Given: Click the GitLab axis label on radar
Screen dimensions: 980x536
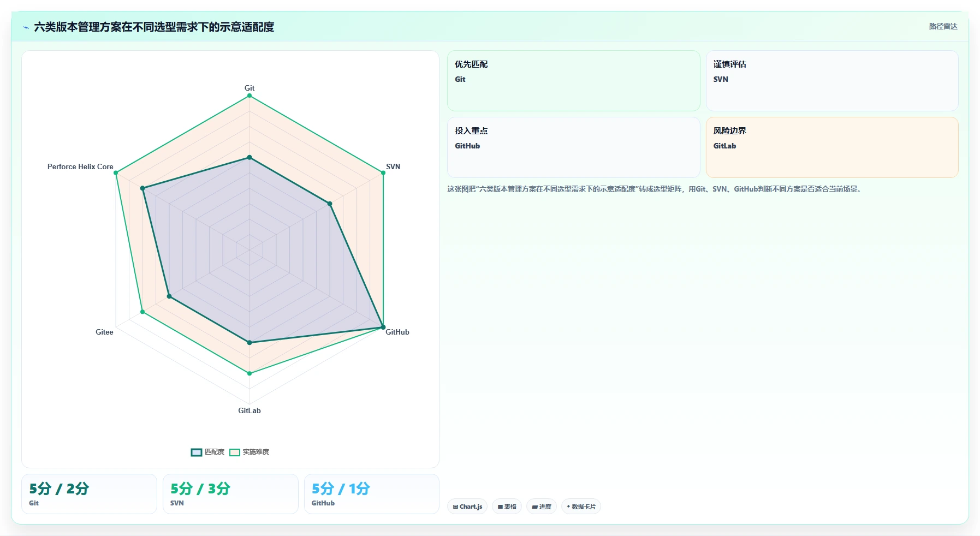Looking at the screenshot, I should (250, 410).
